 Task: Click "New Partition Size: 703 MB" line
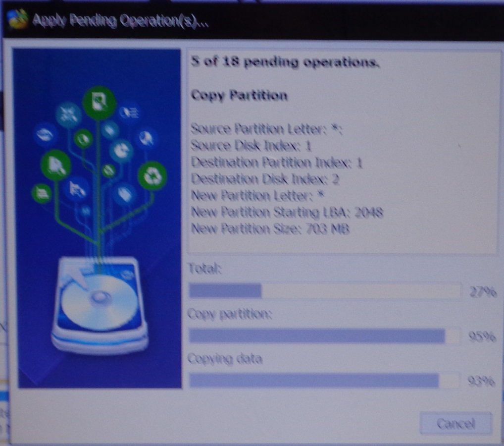pyautogui.click(x=270, y=229)
